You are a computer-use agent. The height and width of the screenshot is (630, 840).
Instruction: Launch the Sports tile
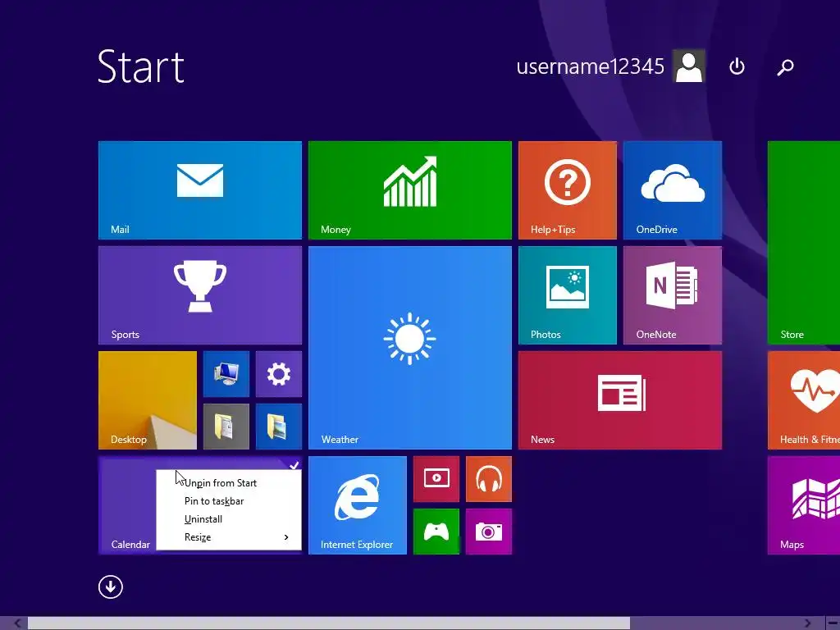pyautogui.click(x=200, y=295)
